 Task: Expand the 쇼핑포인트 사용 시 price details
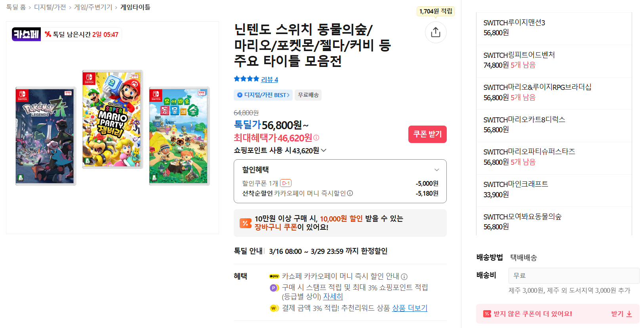click(x=324, y=150)
